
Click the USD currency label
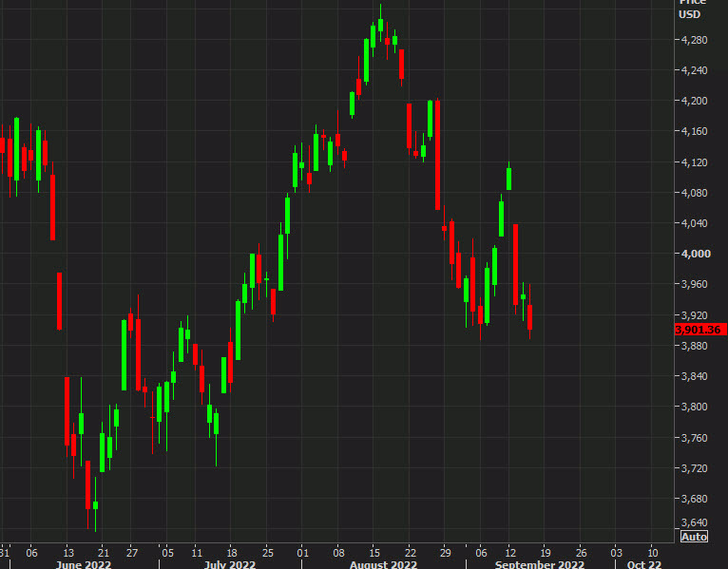coord(689,14)
